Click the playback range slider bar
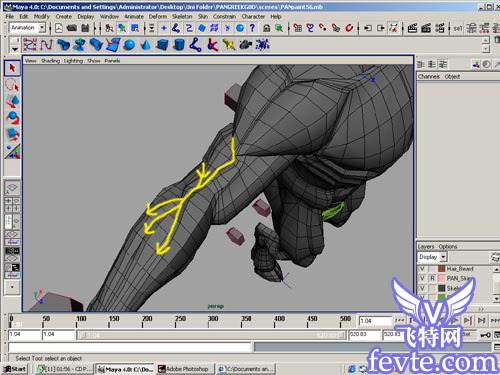 click(x=211, y=335)
